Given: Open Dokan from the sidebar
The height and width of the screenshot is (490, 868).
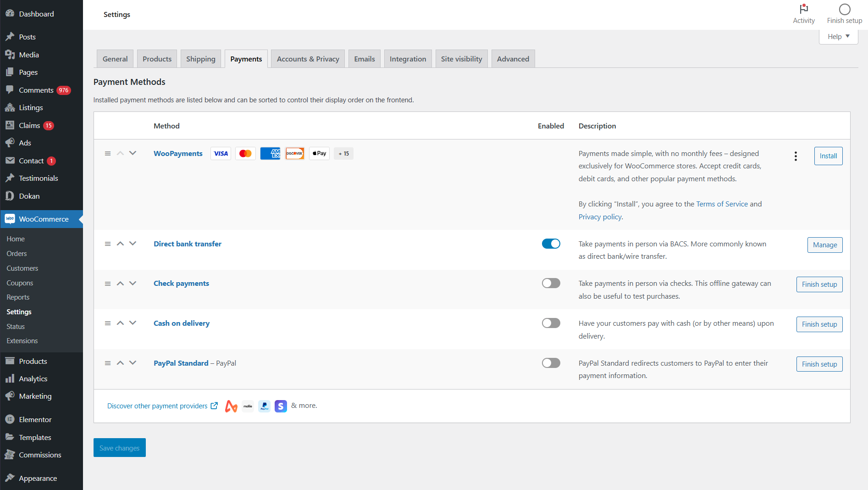Looking at the screenshot, I should [x=29, y=196].
